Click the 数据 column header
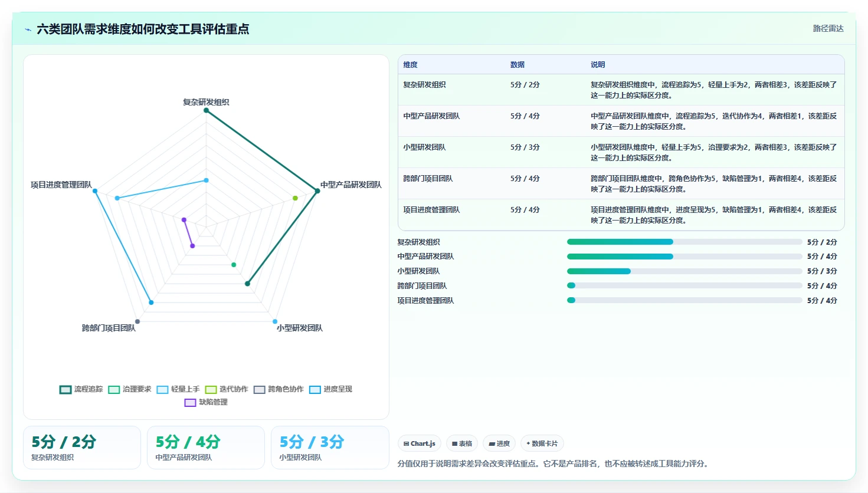 (517, 65)
